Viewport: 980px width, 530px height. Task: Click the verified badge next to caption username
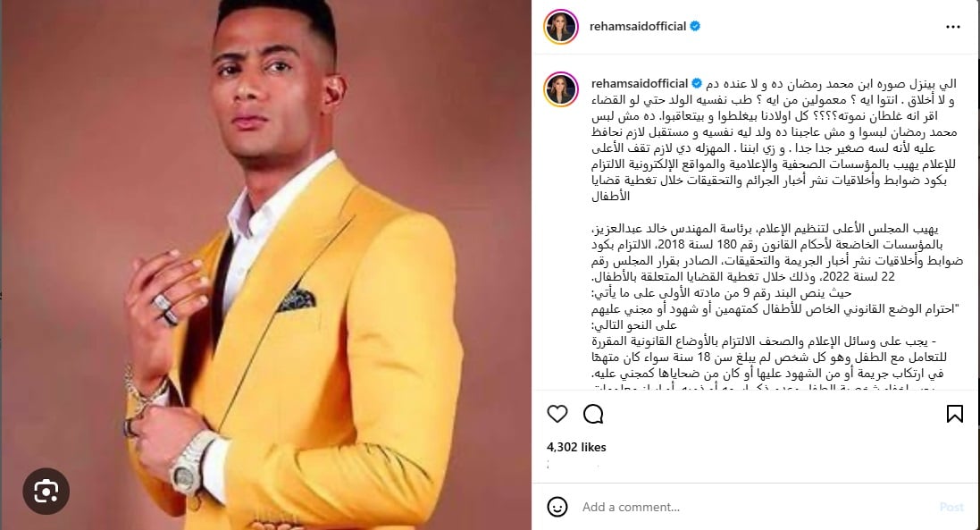click(696, 83)
